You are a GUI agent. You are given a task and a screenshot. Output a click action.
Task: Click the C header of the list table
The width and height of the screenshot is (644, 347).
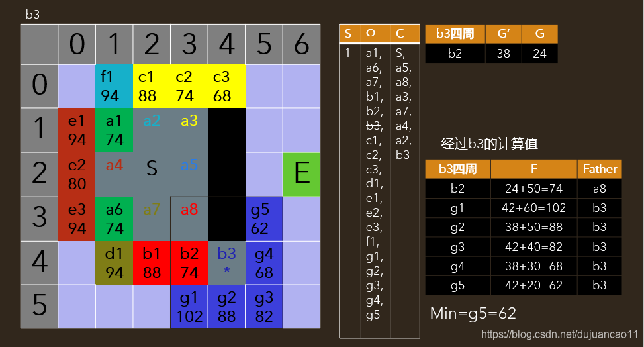tap(405, 34)
